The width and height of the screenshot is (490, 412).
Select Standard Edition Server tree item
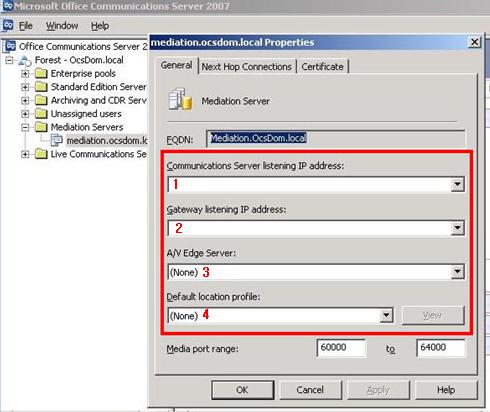coord(98,87)
